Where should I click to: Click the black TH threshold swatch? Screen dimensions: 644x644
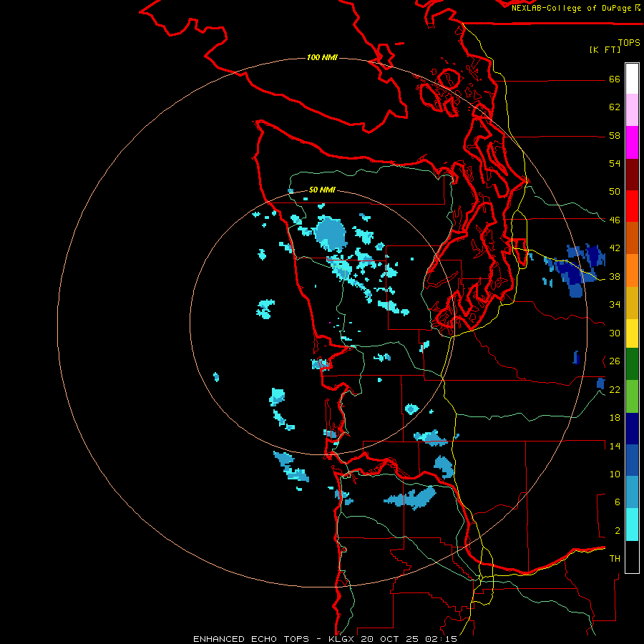632,557
